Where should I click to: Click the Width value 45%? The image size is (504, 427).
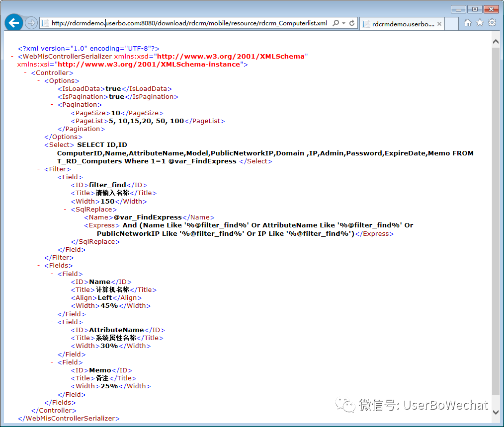click(109, 306)
